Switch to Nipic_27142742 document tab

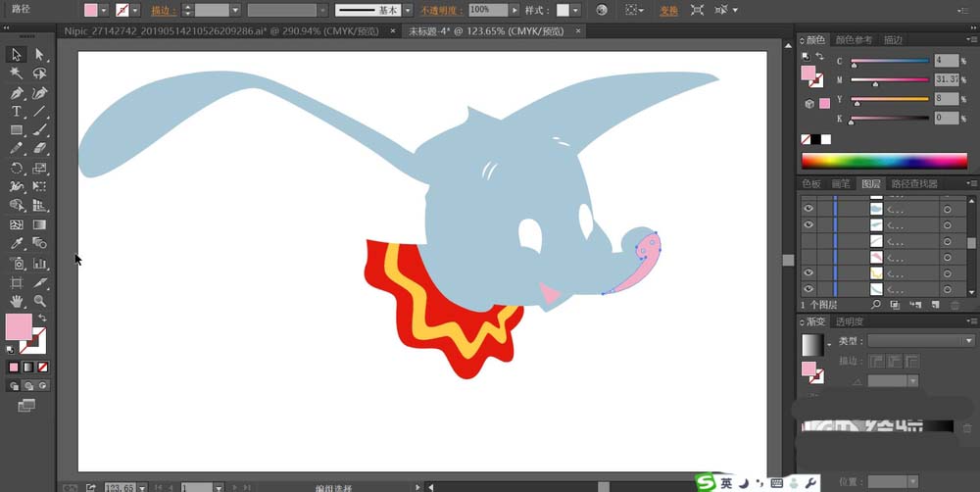(x=221, y=30)
